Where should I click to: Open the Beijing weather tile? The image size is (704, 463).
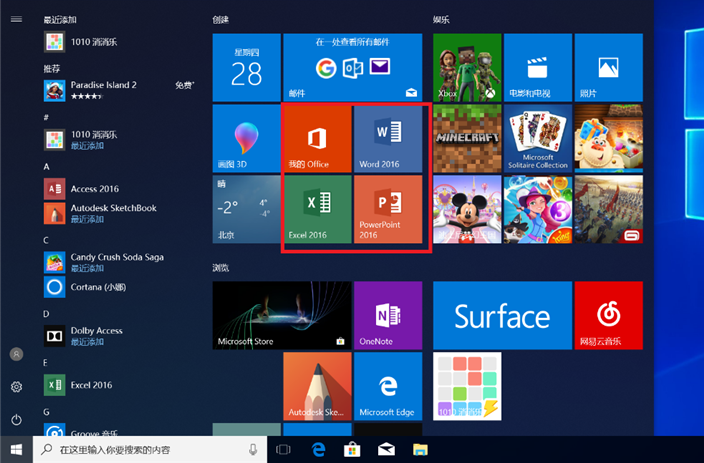(x=246, y=209)
